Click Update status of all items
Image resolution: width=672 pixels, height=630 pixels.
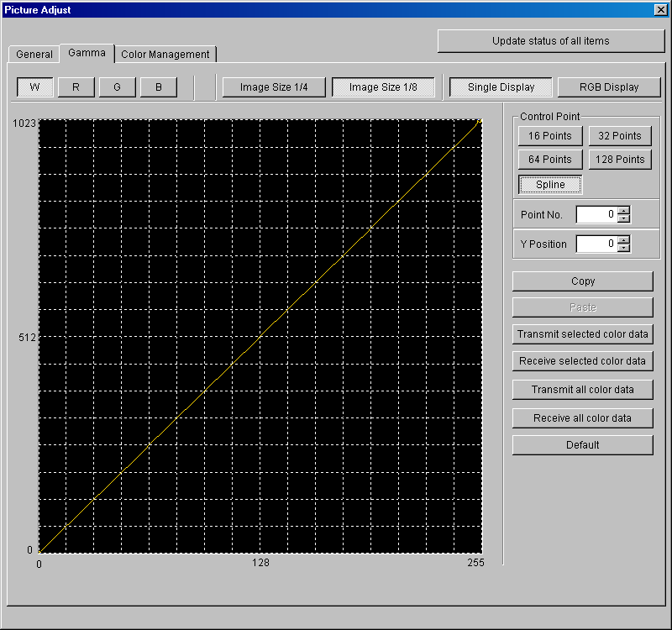pos(550,41)
